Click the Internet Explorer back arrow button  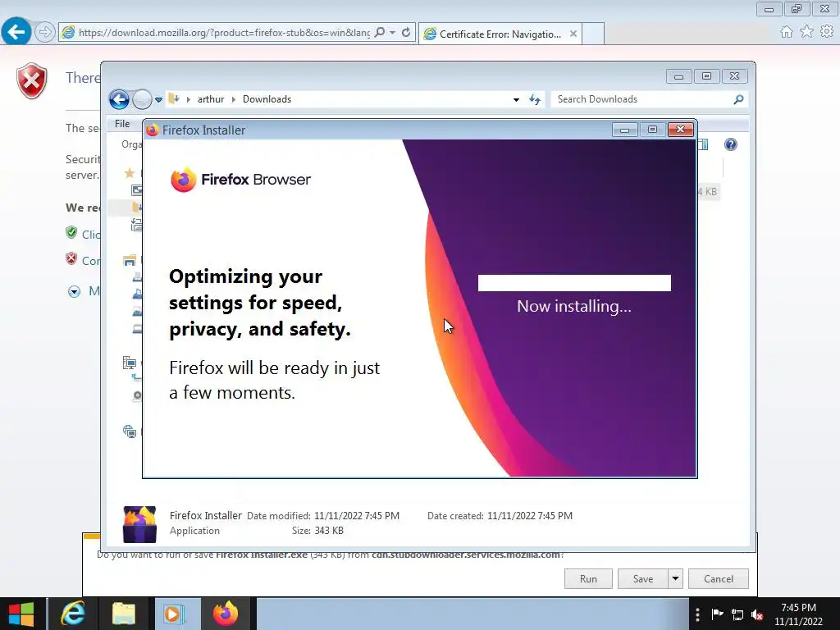[x=16, y=32]
